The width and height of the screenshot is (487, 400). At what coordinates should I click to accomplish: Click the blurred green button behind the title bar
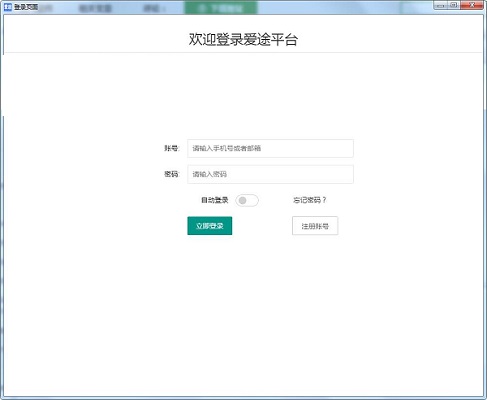221,8
